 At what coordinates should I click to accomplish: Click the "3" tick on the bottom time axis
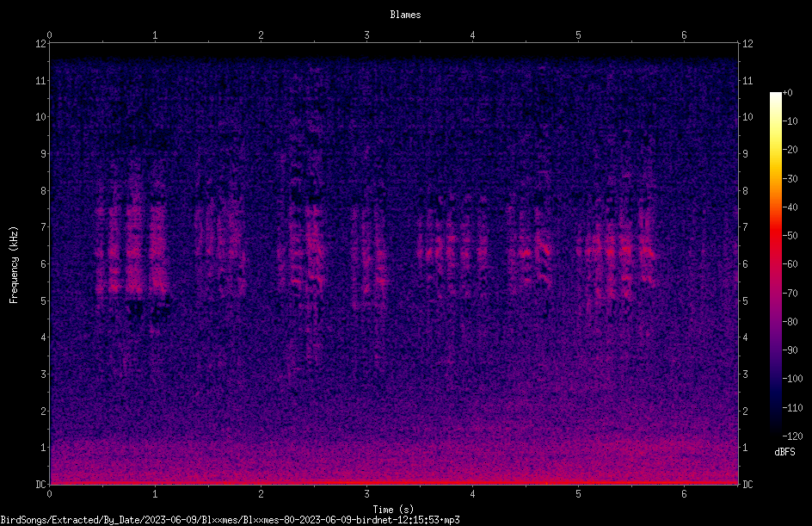(x=366, y=494)
